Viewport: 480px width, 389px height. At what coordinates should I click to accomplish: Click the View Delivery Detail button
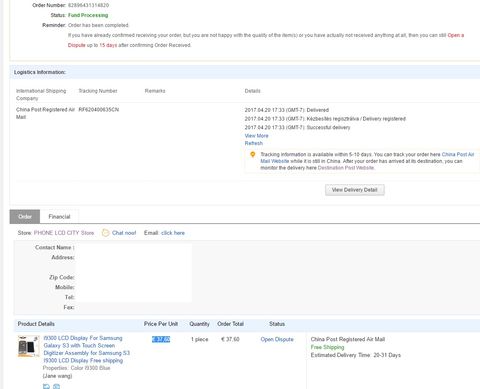click(x=355, y=190)
